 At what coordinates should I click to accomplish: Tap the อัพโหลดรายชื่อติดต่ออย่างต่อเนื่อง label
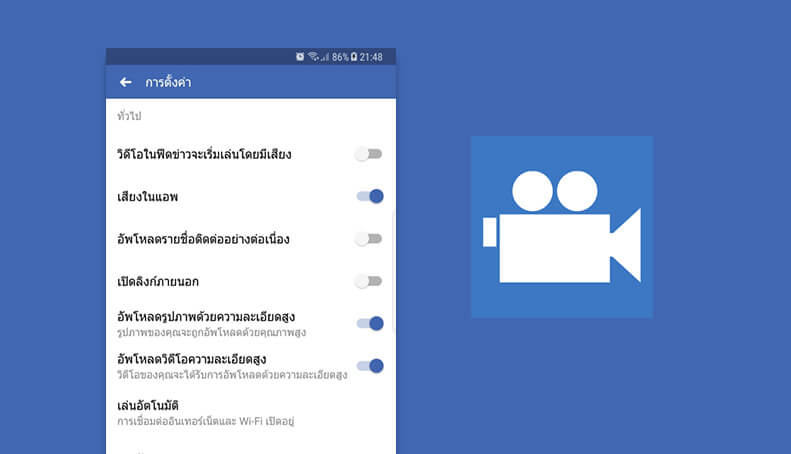(x=203, y=239)
